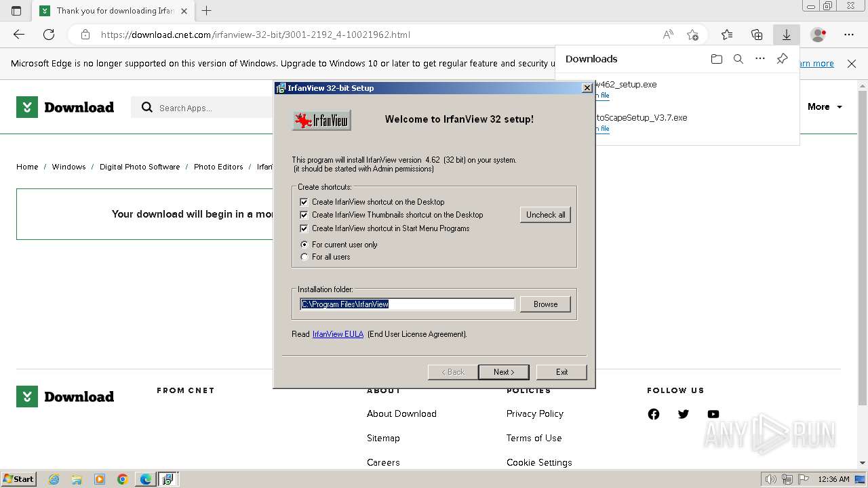Open a new browser tab
This screenshot has width=868, height=488.
click(207, 11)
